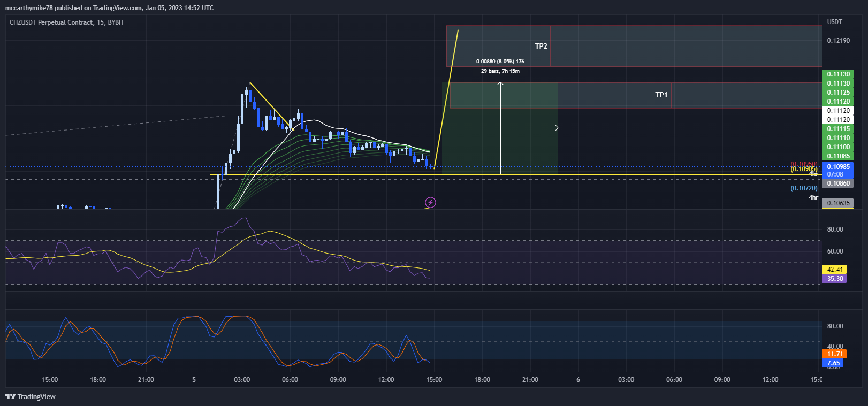
Task: Select the green 0.11115 price tag
Action: [x=838, y=129]
